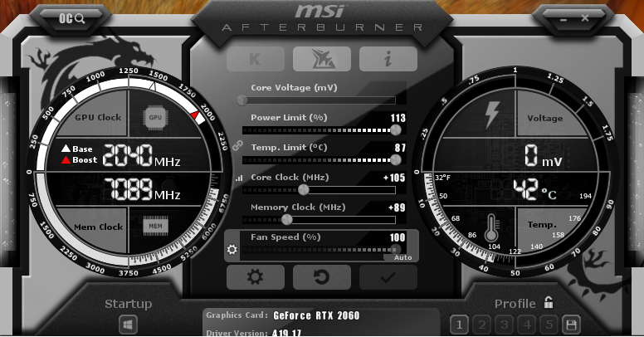
Task: Click the Power Limit value 113
Action: (x=398, y=118)
